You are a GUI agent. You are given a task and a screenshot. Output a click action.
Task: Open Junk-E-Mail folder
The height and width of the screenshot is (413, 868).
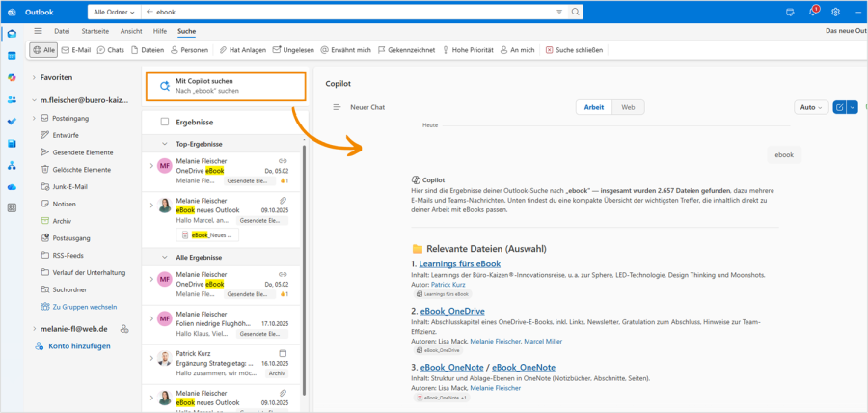(x=70, y=186)
